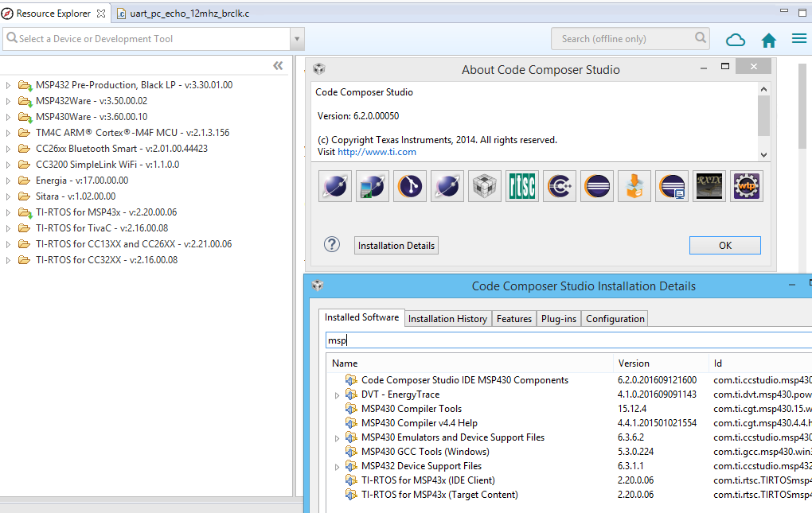The image size is (812, 513).
Task: Click the RXTX plug-in icon
Action: [x=709, y=186]
